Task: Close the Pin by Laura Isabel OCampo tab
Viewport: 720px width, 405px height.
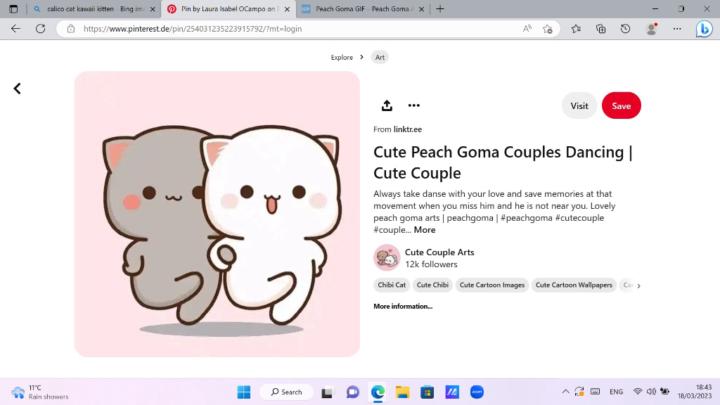Action: (x=287, y=9)
